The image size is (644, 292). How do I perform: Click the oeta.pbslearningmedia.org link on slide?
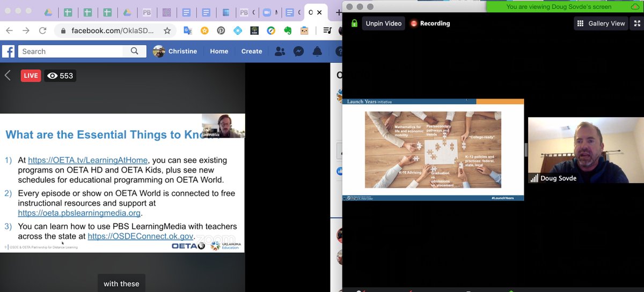(79, 213)
